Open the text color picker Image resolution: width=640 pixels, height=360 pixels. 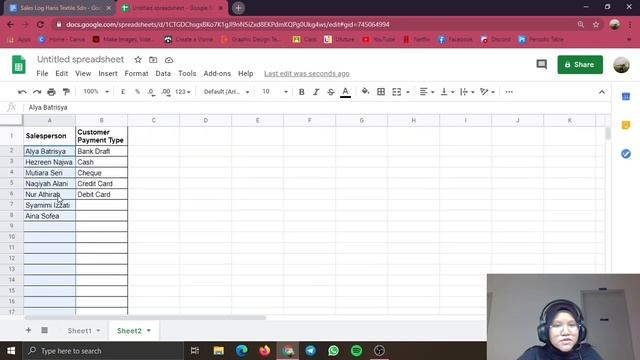tap(345, 92)
